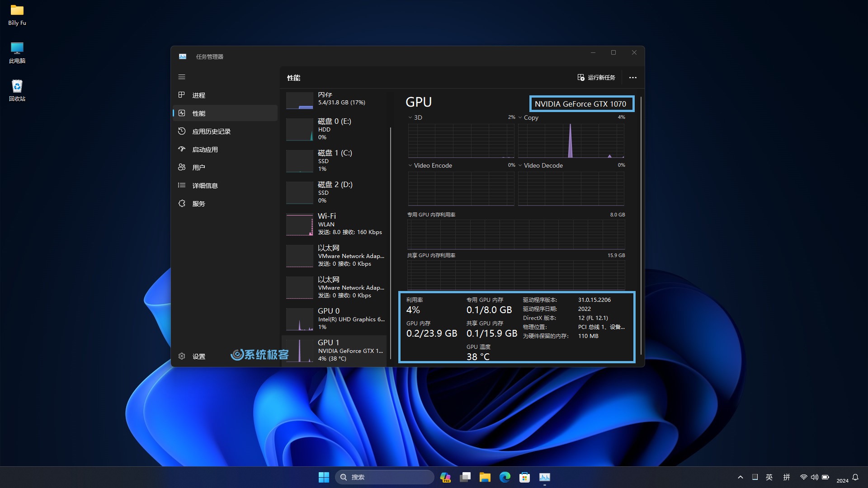868x488 pixels.
Task: Click the taskbar search box
Action: [x=384, y=477]
